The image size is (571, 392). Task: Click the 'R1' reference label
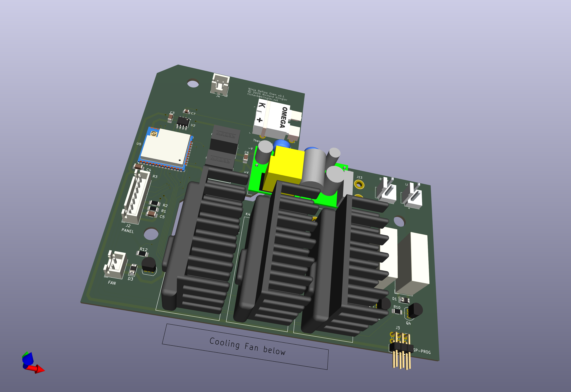point(163,211)
